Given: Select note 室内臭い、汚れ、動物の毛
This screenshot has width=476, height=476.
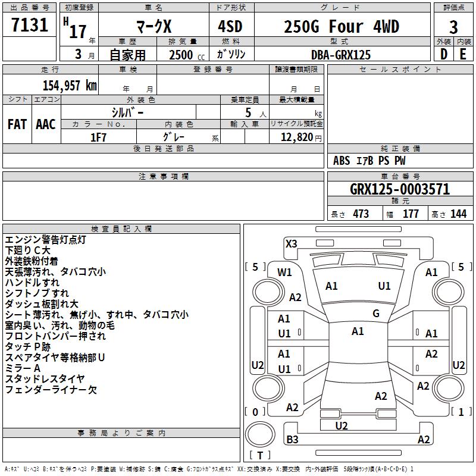Looking at the screenshot, I should tap(60, 325).
